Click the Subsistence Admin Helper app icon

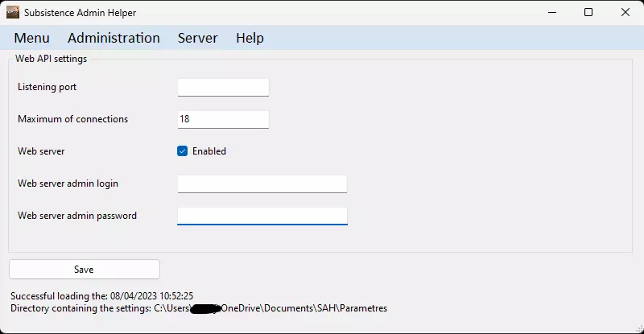(x=12, y=12)
